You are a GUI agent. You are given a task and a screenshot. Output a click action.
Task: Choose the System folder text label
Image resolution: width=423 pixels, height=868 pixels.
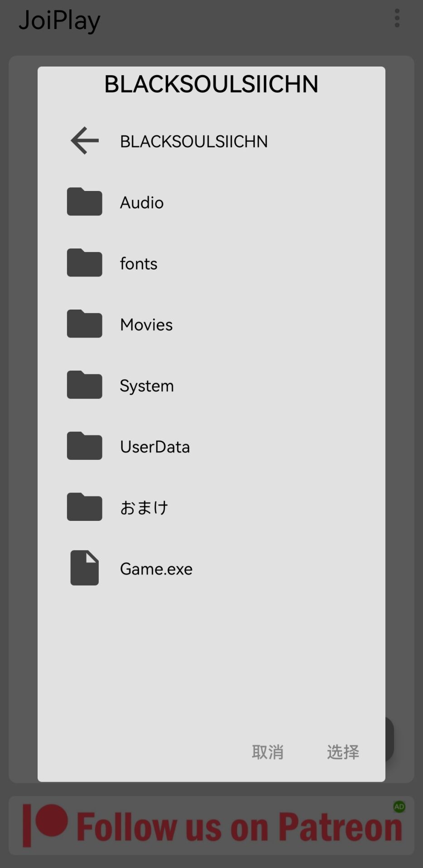[x=147, y=386]
